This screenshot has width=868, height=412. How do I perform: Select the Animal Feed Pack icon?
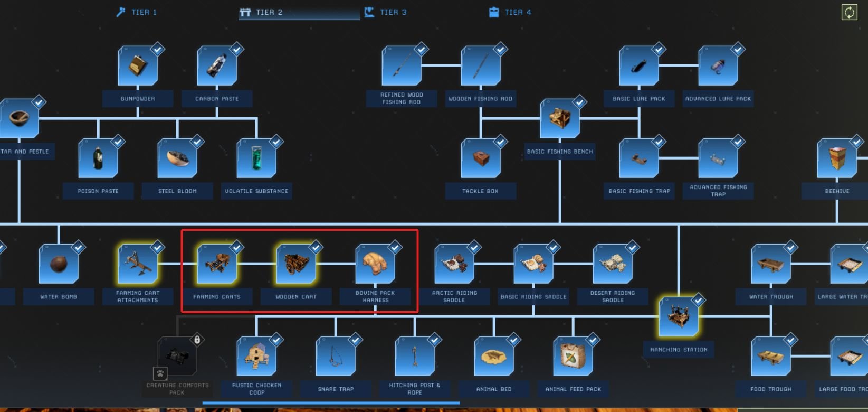573,356
